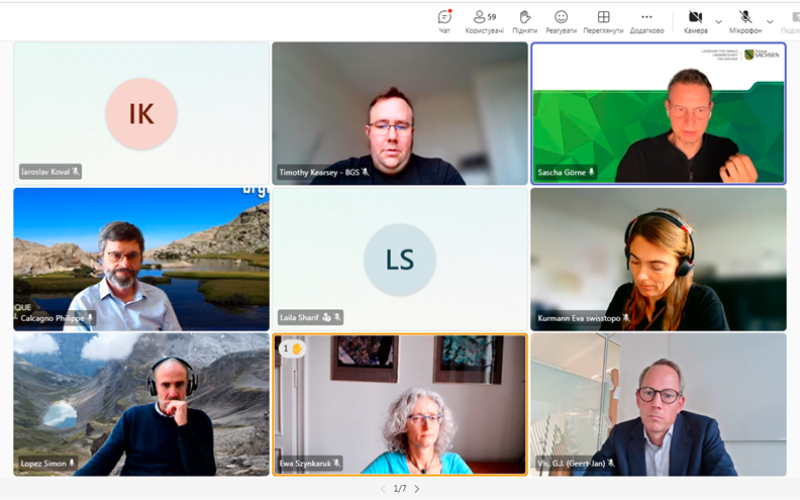Screen dimensions: 800x500
Task: Click the Lopez Simon name label
Action: click(x=47, y=463)
